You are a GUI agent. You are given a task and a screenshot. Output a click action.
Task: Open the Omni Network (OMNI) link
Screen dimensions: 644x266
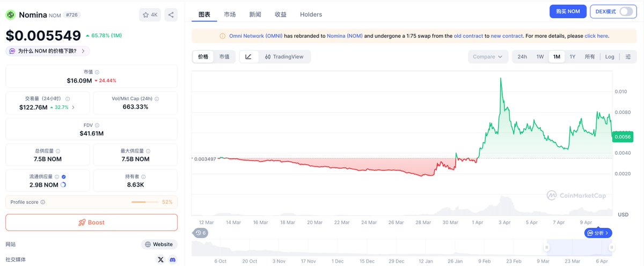255,36
